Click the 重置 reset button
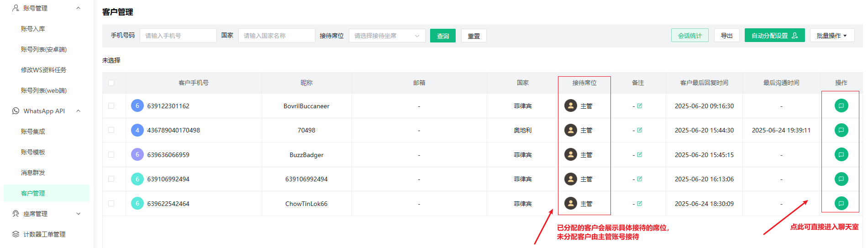The width and height of the screenshot is (868, 248). pyautogui.click(x=474, y=36)
